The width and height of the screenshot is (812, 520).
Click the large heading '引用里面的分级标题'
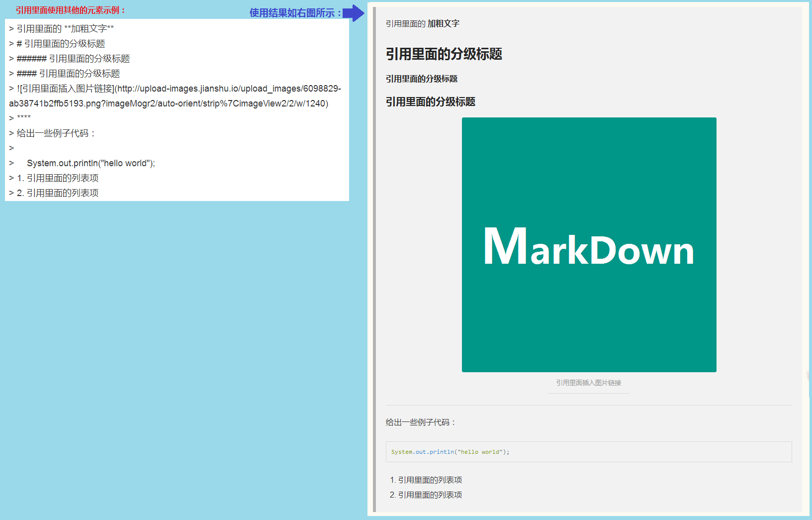[444, 54]
